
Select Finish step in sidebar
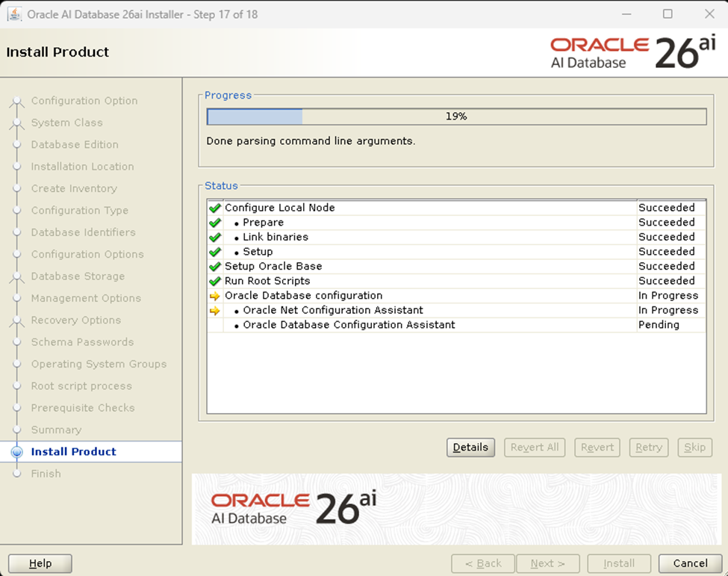pos(46,474)
